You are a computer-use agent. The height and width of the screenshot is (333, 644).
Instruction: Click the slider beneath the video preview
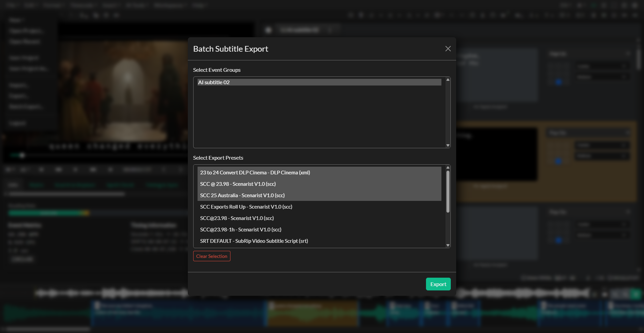click(x=22, y=155)
